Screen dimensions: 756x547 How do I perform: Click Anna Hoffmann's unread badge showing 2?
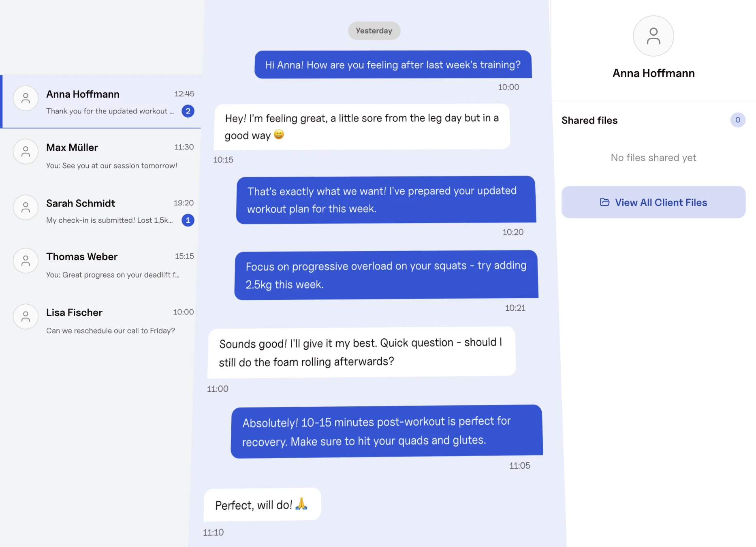(x=188, y=111)
